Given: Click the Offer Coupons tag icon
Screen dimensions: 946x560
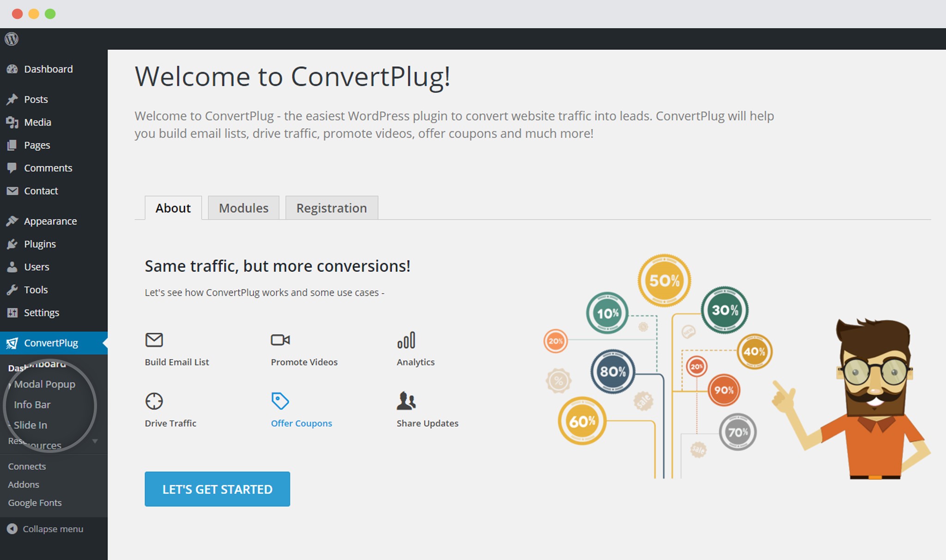Looking at the screenshot, I should click(x=280, y=401).
